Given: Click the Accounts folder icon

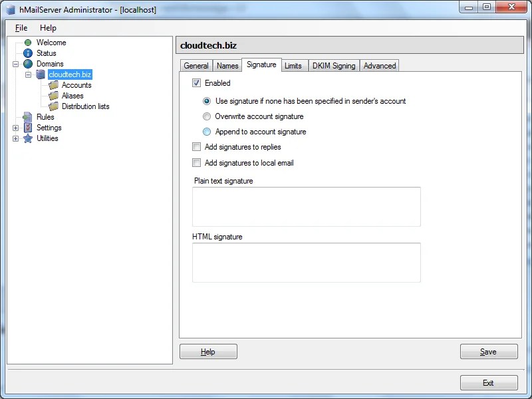Looking at the screenshot, I should 53,85.
